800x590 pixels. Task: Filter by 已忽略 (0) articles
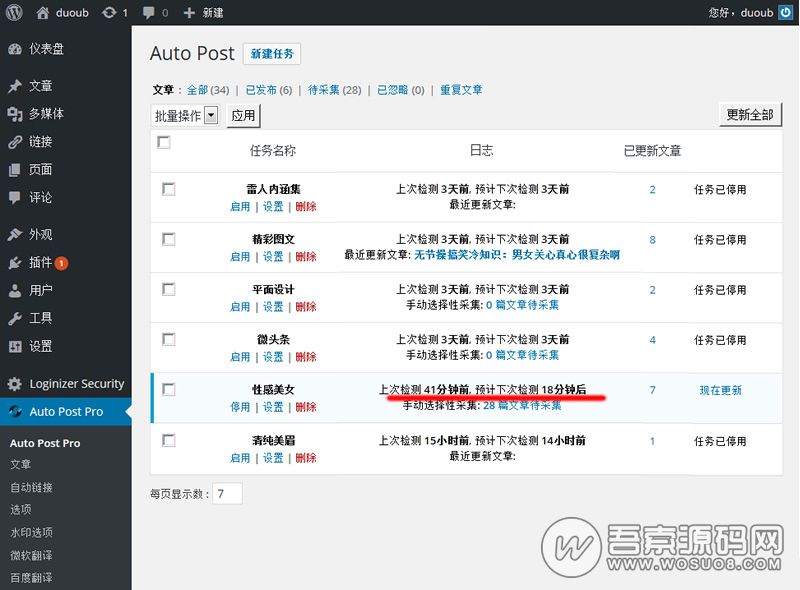(401, 90)
